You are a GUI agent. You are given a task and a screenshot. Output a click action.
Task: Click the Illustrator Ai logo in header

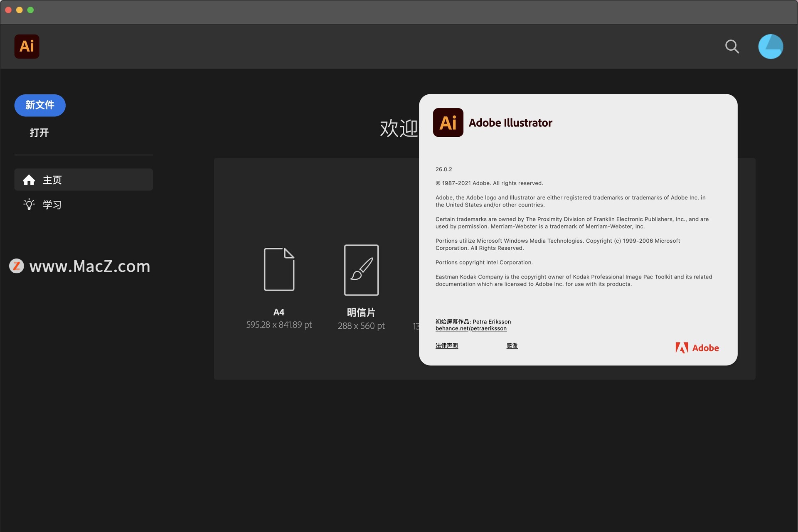point(27,46)
